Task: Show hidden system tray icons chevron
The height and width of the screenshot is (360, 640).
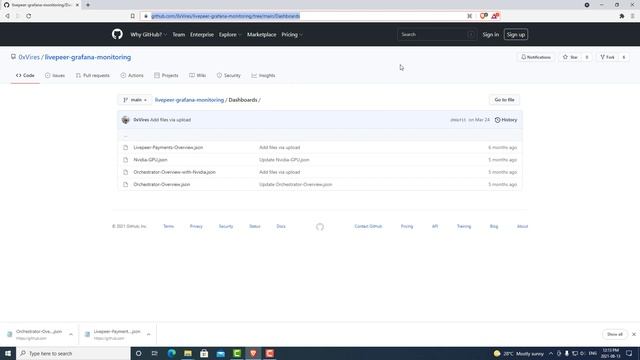Action: tap(551, 353)
